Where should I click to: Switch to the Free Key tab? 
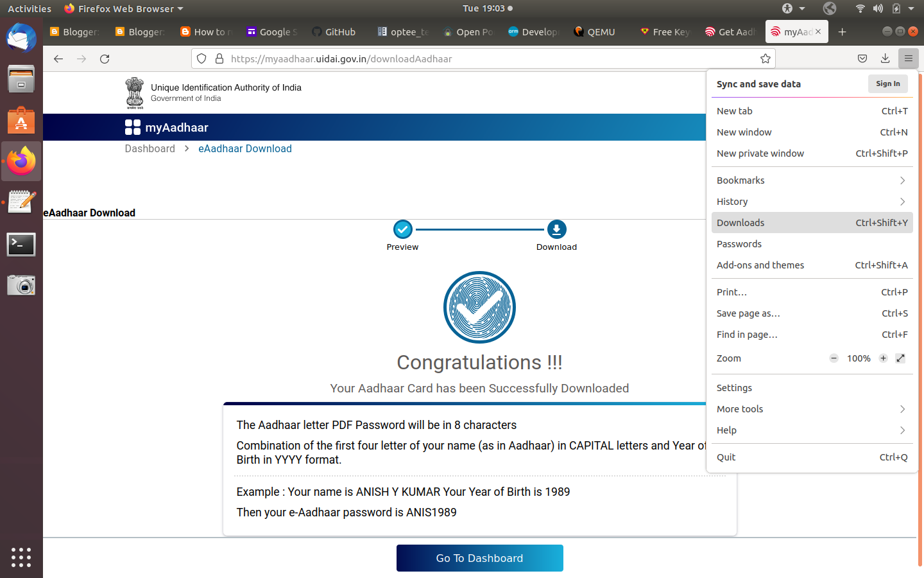point(665,31)
